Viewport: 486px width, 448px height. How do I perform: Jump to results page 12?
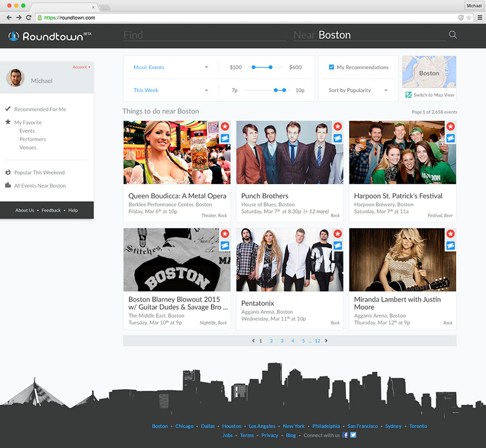[318, 340]
